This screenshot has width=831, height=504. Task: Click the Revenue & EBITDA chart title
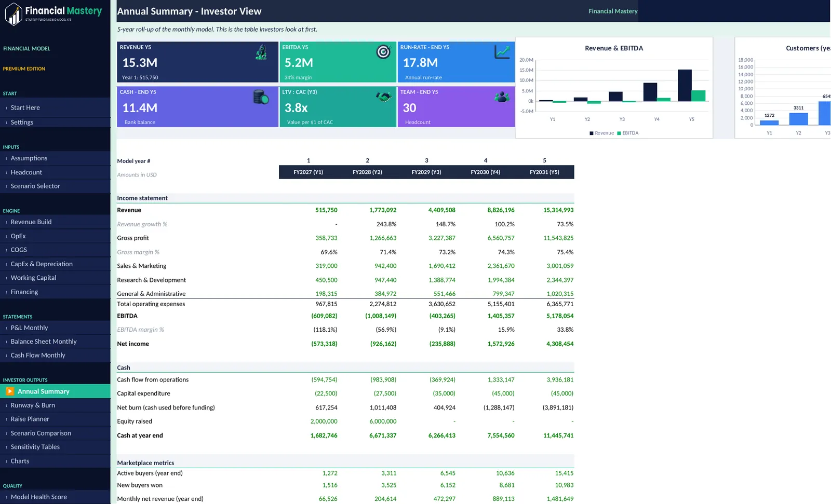[614, 48]
